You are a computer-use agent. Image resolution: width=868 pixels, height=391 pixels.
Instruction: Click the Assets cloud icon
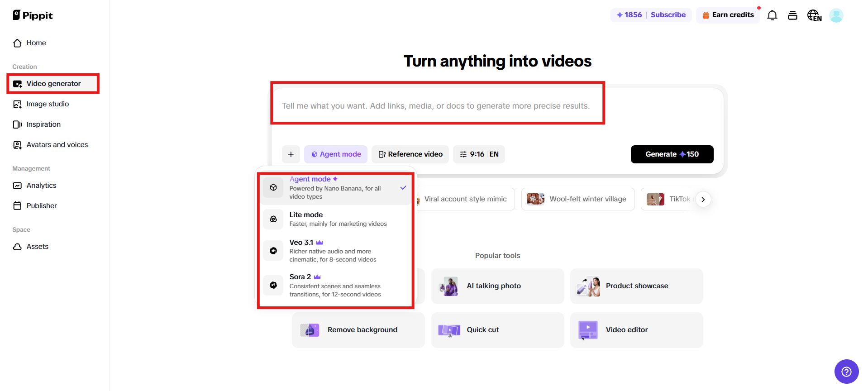(17, 247)
